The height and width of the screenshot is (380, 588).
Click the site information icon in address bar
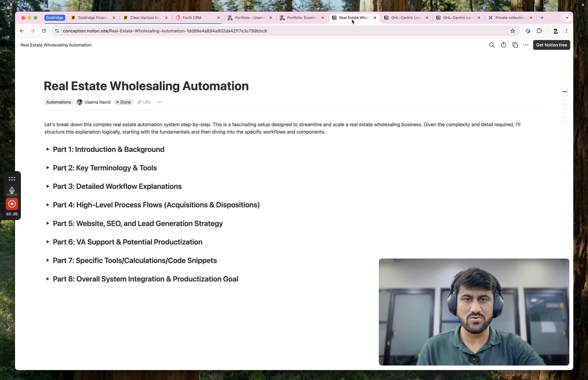[x=57, y=31]
